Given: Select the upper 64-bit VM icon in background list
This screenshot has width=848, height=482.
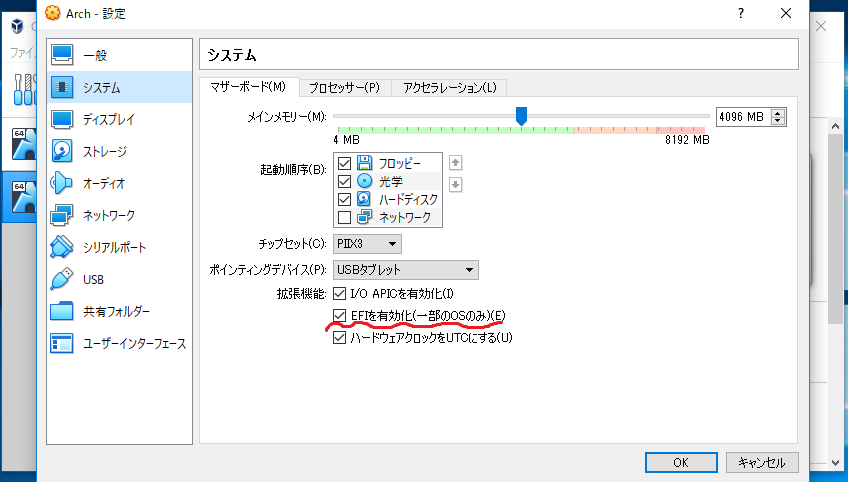Looking at the screenshot, I should [24, 144].
